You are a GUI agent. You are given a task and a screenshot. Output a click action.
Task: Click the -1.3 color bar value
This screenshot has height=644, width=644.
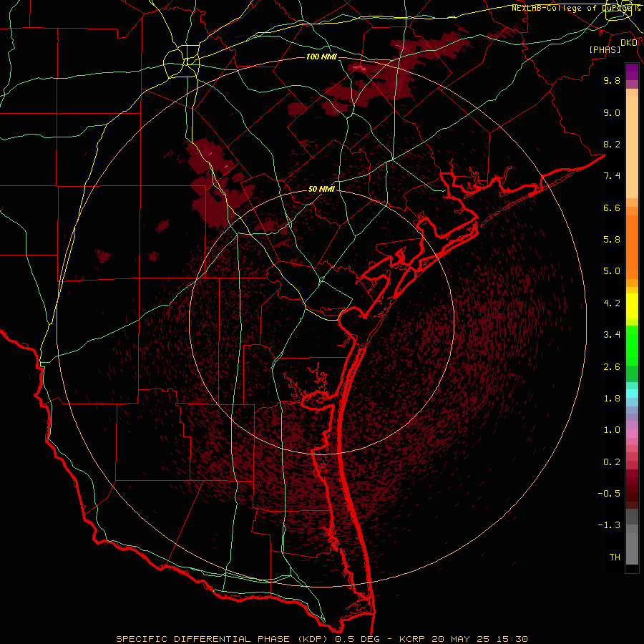pyautogui.click(x=609, y=525)
